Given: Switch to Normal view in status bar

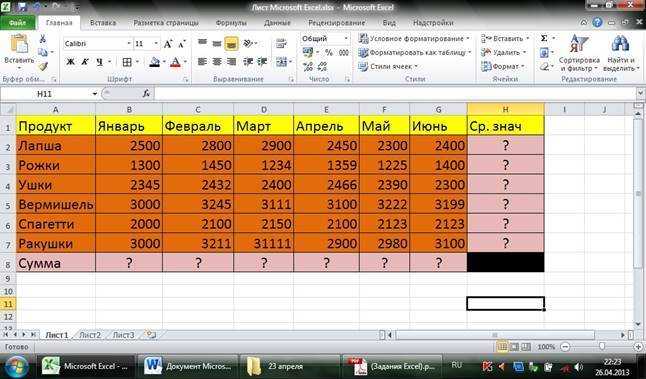Looking at the screenshot, I should [x=502, y=347].
